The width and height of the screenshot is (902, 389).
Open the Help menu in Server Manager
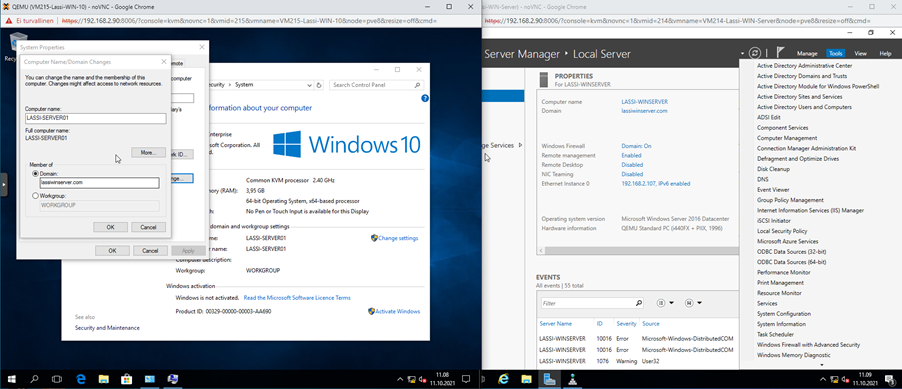tap(885, 54)
